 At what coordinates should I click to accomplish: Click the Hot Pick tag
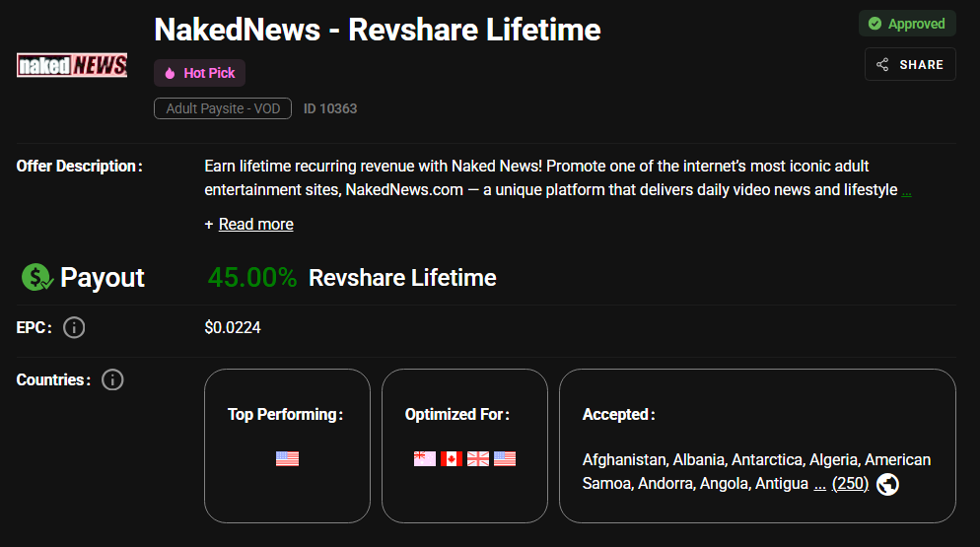click(199, 73)
